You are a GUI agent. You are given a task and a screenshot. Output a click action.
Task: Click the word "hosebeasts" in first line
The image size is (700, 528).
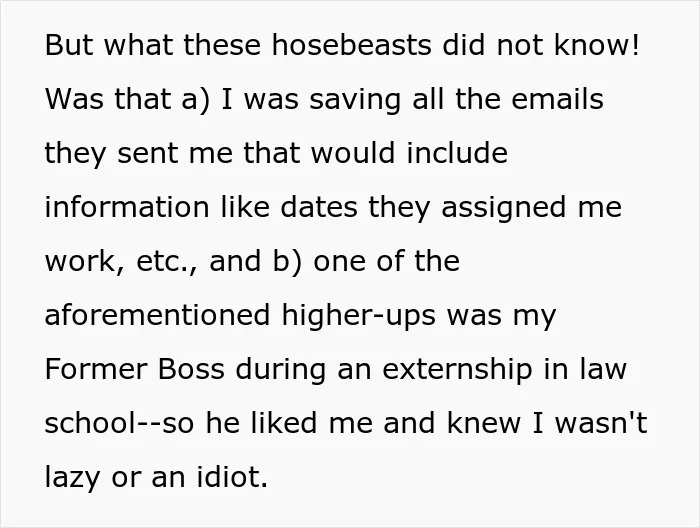point(352,45)
